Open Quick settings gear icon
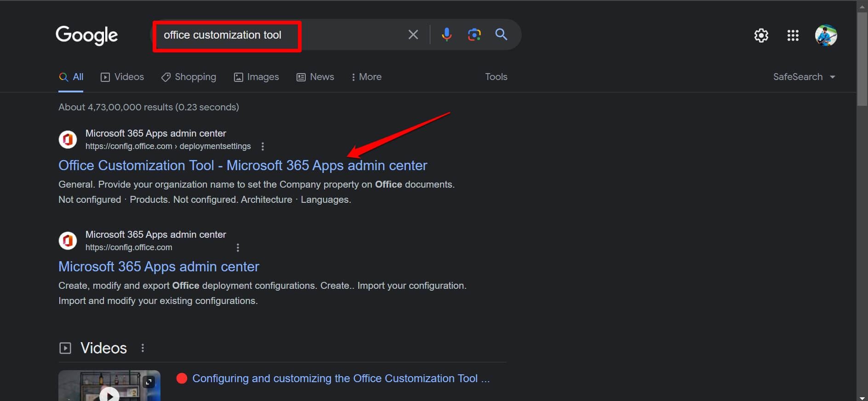 [761, 35]
